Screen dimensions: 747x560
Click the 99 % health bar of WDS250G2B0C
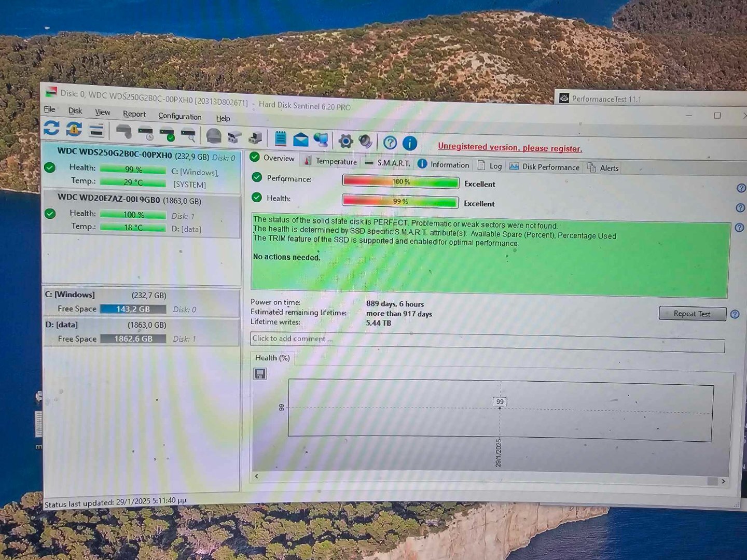[133, 170]
